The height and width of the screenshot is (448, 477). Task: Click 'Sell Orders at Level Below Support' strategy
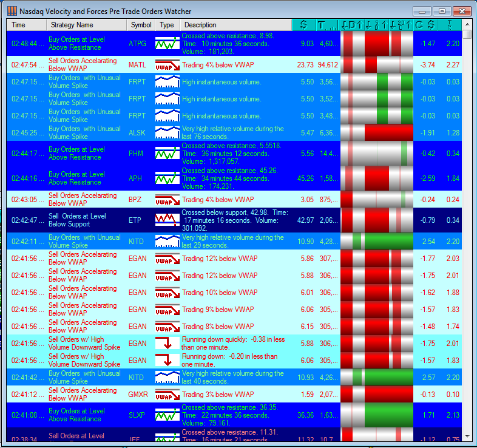(x=77, y=220)
